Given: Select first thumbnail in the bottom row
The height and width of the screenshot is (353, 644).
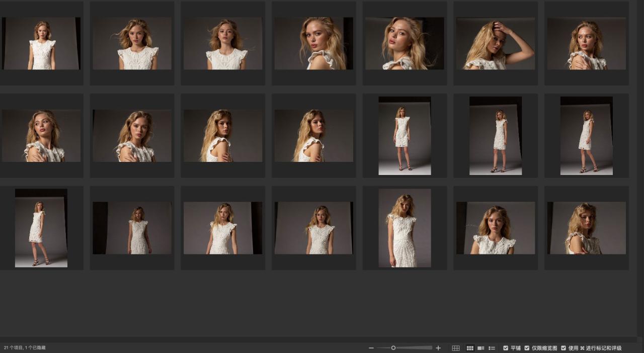Looking at the screenshot, I should click(41, 228).
